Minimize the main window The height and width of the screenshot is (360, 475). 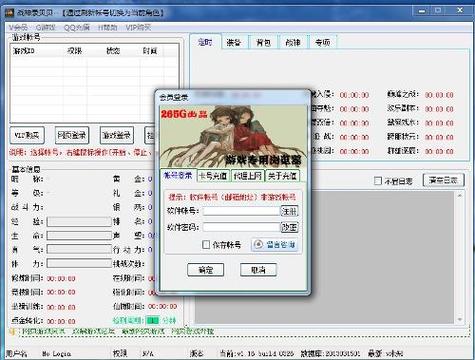click(422, 11)
